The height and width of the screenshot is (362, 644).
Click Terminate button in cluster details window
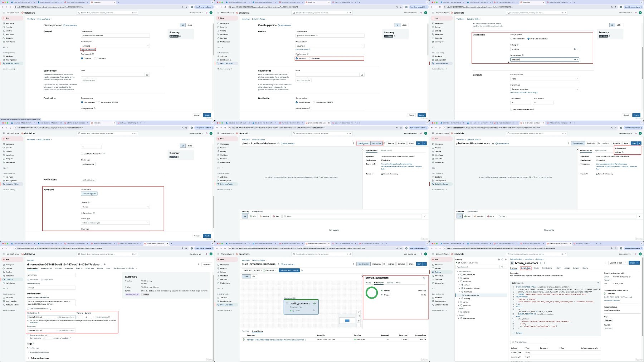[x=207, y=264]
